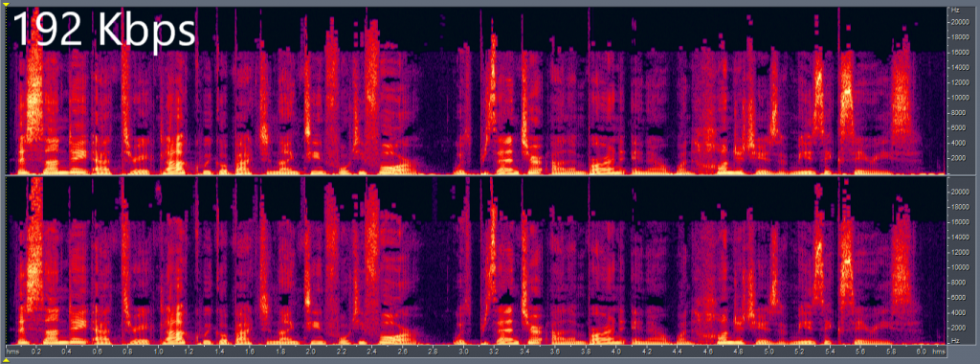Viewport: 980px width, 364px height.
Task: Jump to 2.8 on the time ruler
Action: point(434,352)
